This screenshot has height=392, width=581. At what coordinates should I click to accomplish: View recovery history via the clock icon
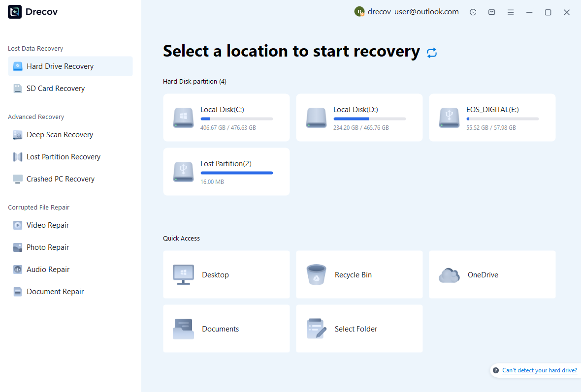pos(473,12)
